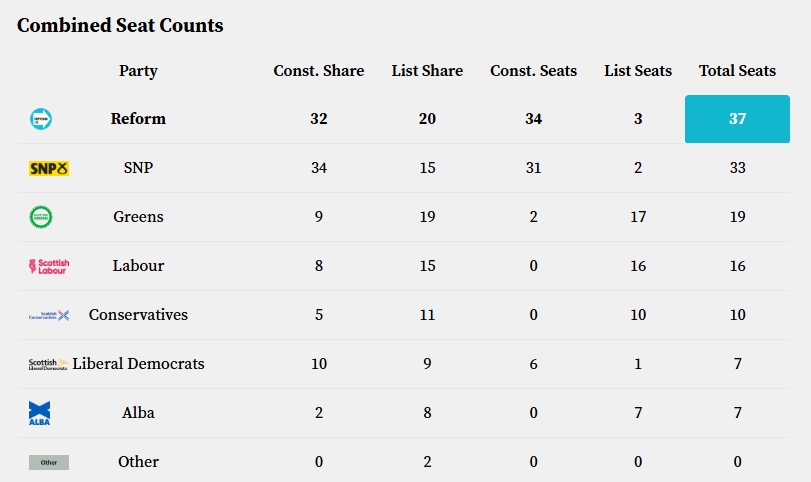Click the blue Alba party logo
The height and width of the screenshot is (482, 811).
click(39, 413)
